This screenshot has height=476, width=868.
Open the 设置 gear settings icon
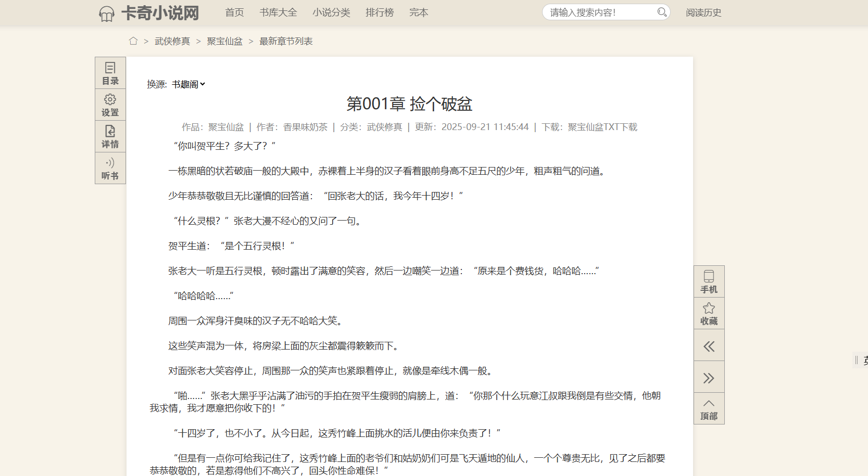110,105
